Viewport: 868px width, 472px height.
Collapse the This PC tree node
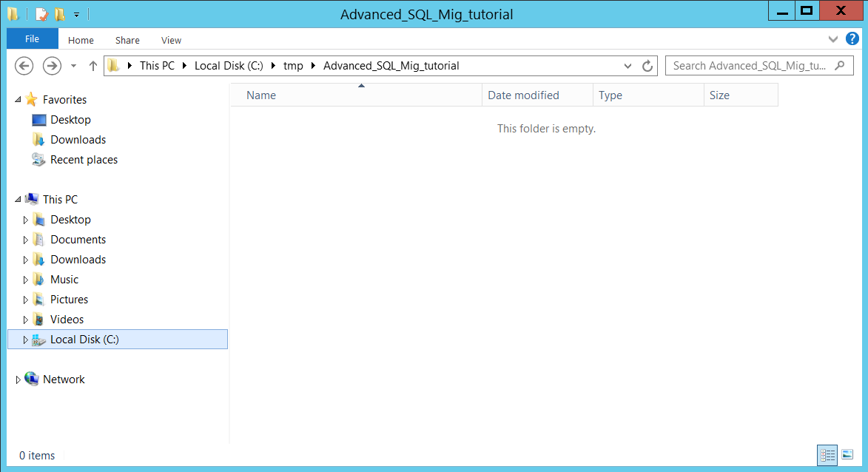[18, 199]
